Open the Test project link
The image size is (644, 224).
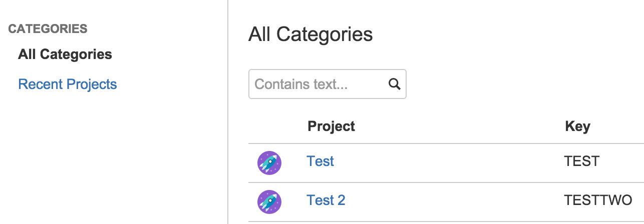320,161
